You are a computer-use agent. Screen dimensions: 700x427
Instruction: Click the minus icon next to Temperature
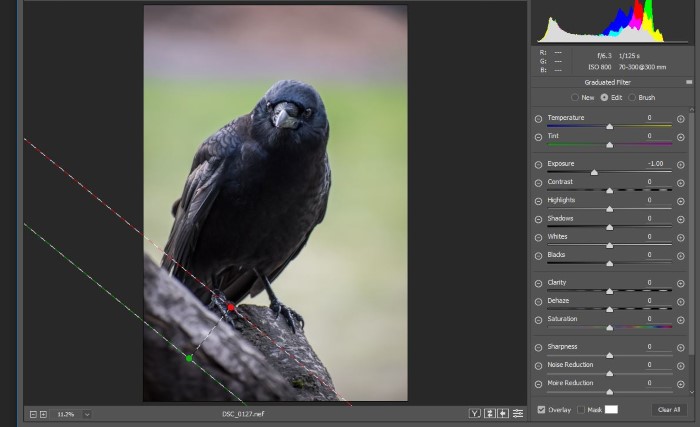pos(538,118)
